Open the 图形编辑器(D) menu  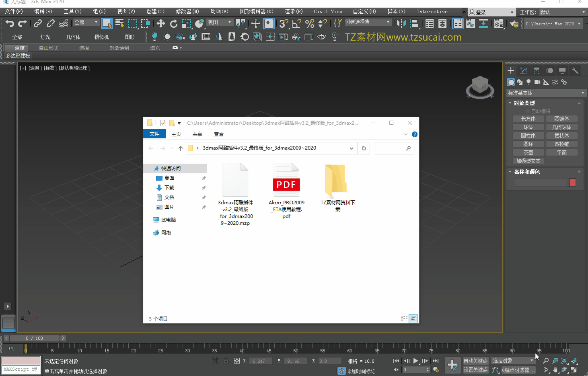pyautogui.click(x=256, y=12)
